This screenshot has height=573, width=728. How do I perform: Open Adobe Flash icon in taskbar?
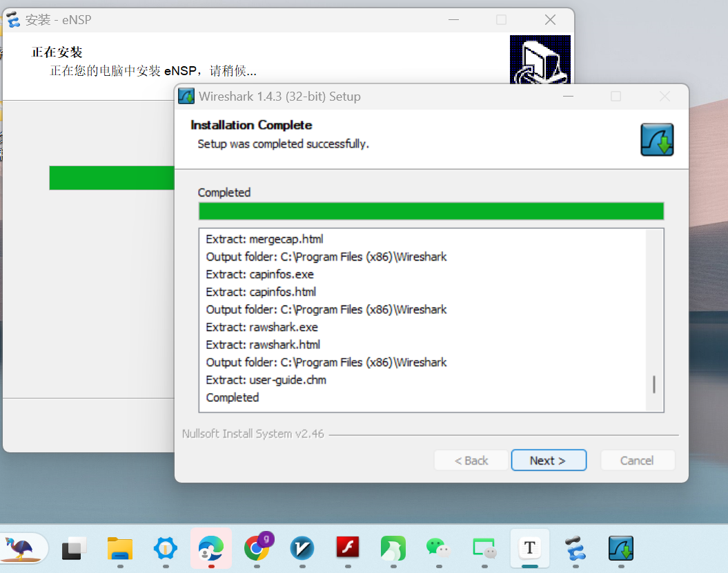[x=348, y=549]
